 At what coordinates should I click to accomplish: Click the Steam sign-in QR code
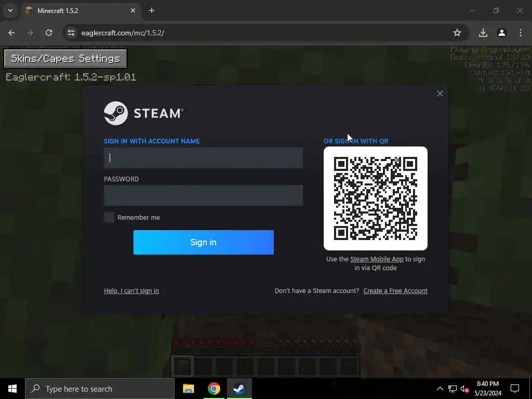click(x=376, y=198)
